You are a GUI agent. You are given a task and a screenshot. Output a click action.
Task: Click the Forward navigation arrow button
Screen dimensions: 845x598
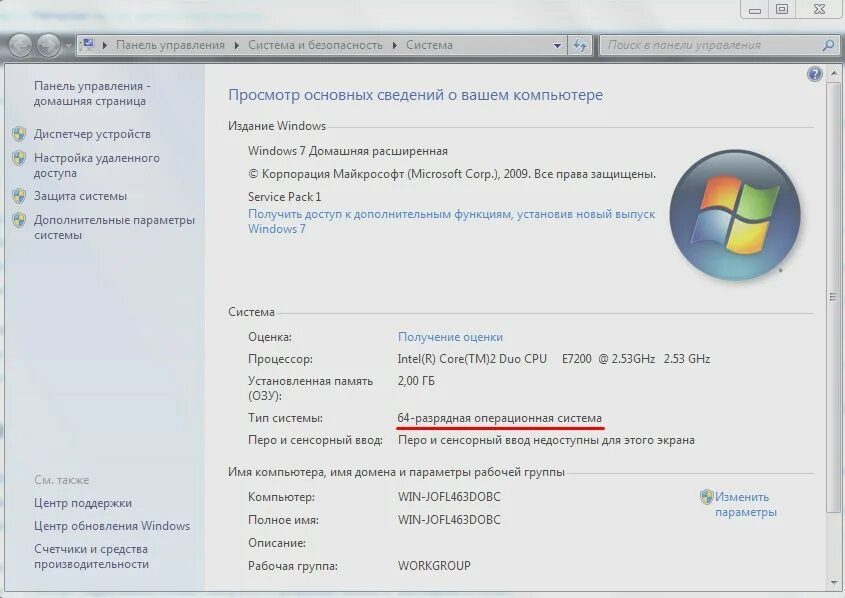point(49,46)
